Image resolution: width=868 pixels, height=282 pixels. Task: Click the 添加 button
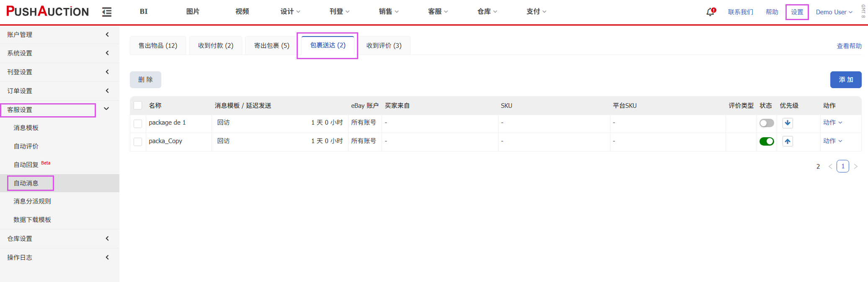(845, 80)
